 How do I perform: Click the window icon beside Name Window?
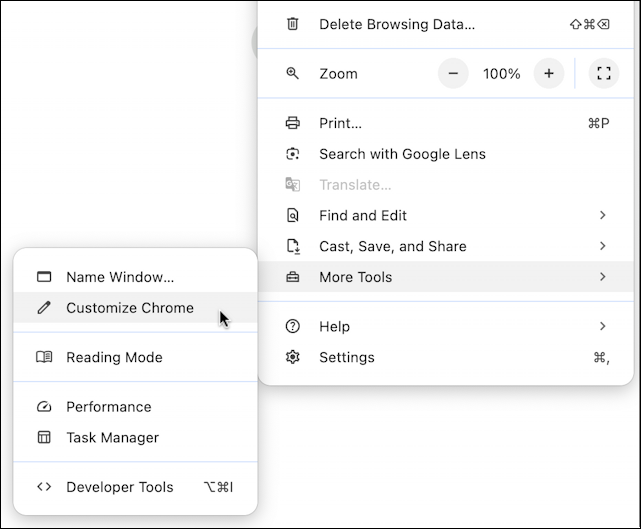click(x=44, y=277)
